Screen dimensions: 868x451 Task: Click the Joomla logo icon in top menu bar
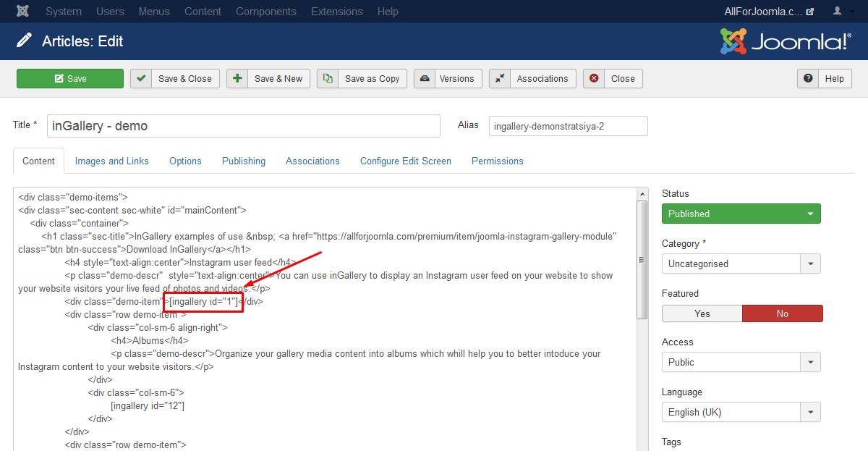click(22, 12)
